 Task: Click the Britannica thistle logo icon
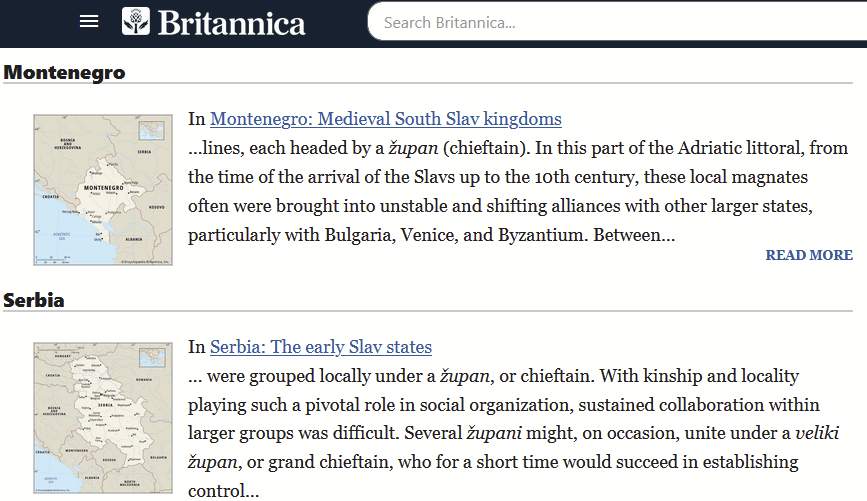(136, 21)
